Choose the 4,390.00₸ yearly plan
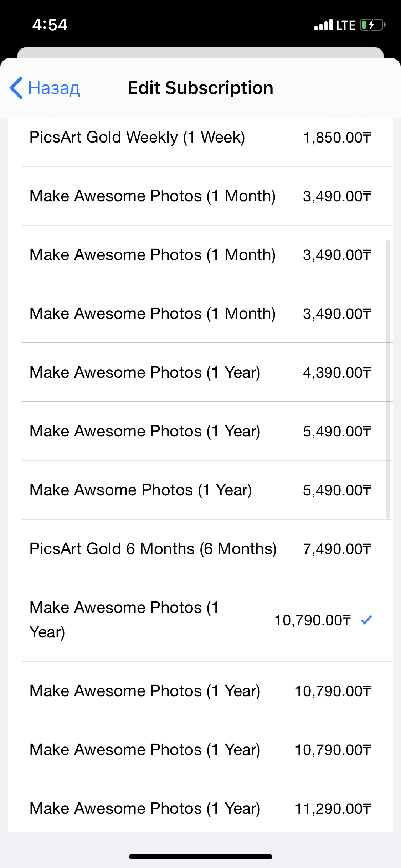This screenshot has height=868, width=401. (x=200, y=372)
